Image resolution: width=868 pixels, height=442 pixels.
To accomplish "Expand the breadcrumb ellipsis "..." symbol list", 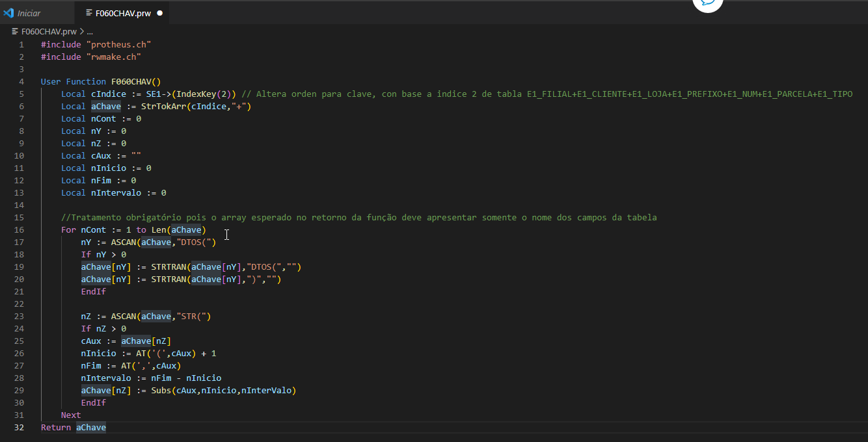I will pyautogui.click(x=90, y=31).
